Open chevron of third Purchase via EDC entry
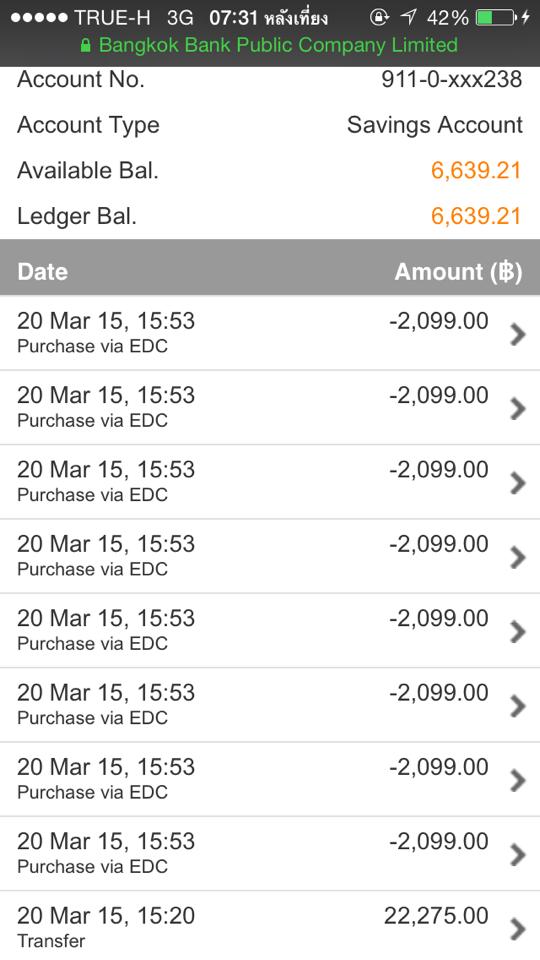The width and height of the screenshot is (540, 960). click(x=518, y=483)
